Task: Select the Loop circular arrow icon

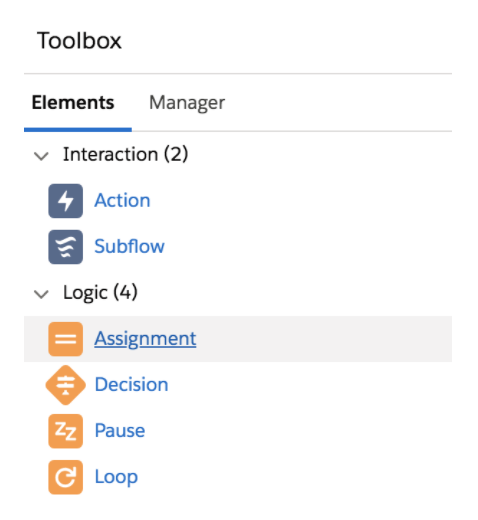Action: [66, 477]
